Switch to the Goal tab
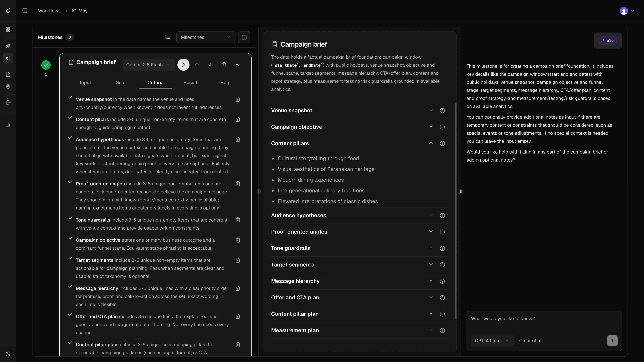The height and width of the screenshot is (362, 644). (121, 82)
